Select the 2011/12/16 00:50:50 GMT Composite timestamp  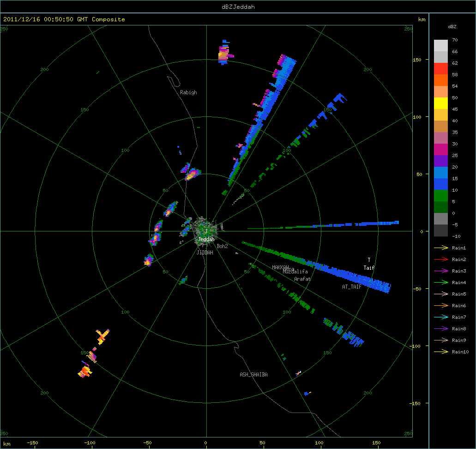pos(64,19)
